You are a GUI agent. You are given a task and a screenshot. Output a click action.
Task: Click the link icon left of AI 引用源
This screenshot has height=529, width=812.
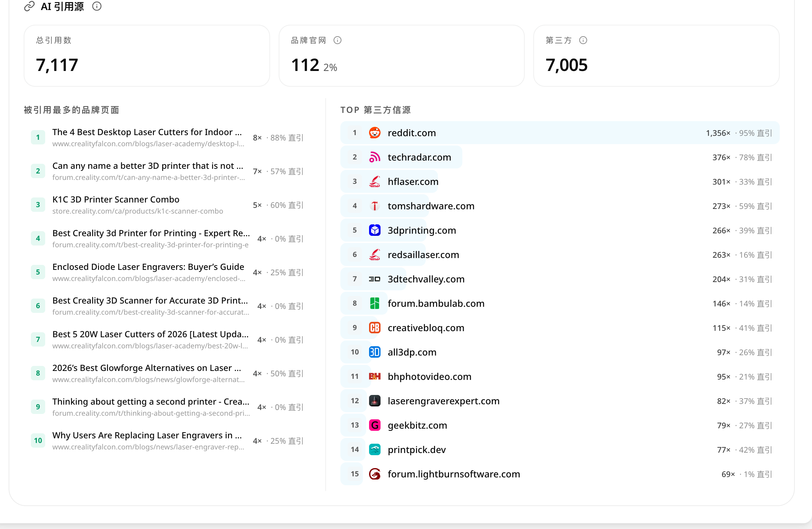coord(29,6)
